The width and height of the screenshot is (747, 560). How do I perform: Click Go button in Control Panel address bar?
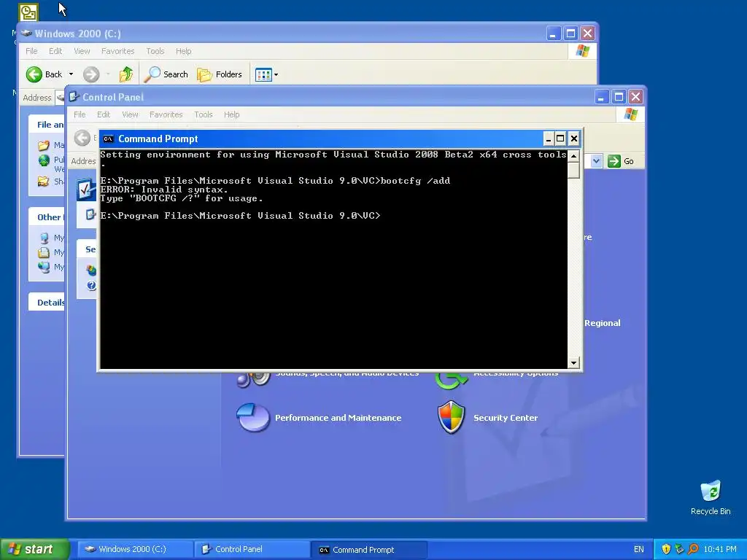pos(621,161)
